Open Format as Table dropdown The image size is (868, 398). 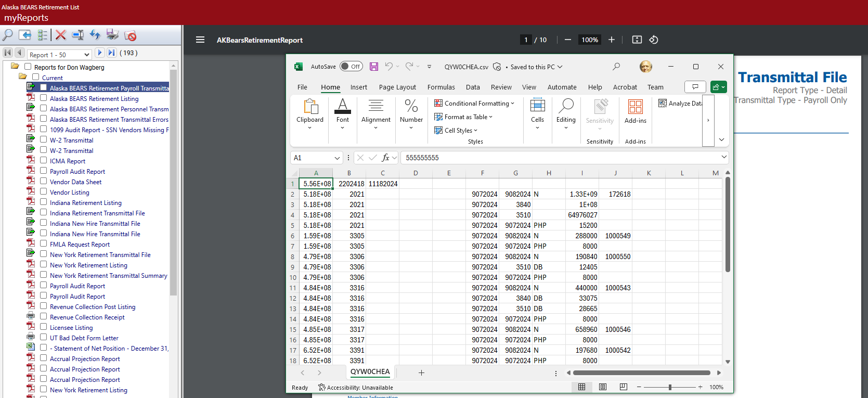tap(463, 117)
